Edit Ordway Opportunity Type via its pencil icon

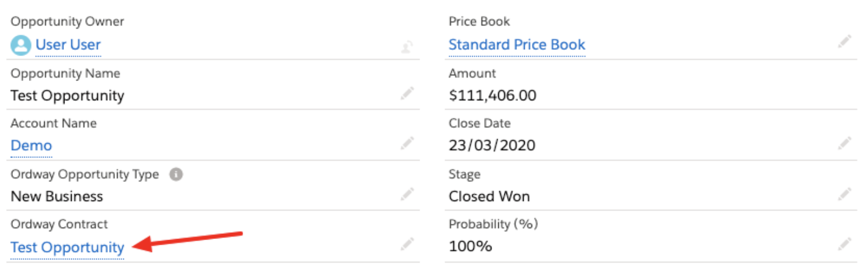click(407, 194)
